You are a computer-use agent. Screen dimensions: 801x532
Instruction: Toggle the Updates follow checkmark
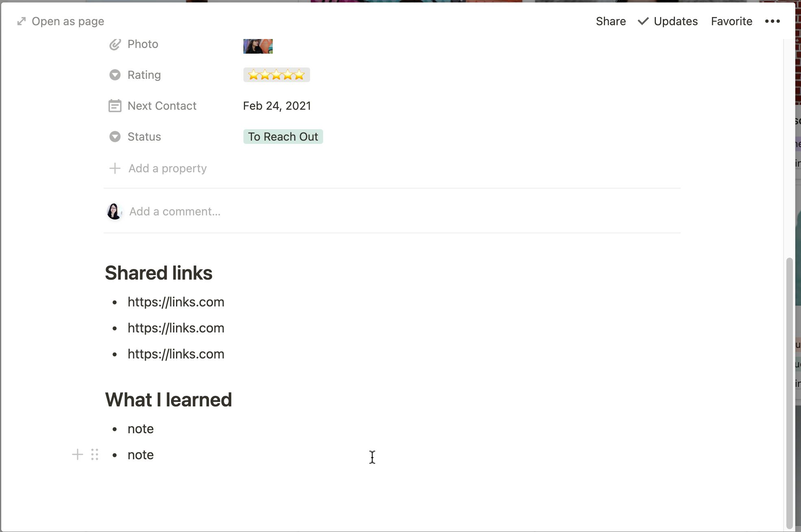click(643, 21)
